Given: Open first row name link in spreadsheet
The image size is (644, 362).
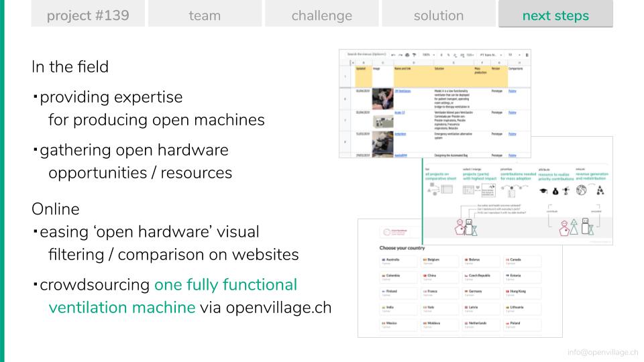Looking at the screenshot, I should tap(402, 91).
